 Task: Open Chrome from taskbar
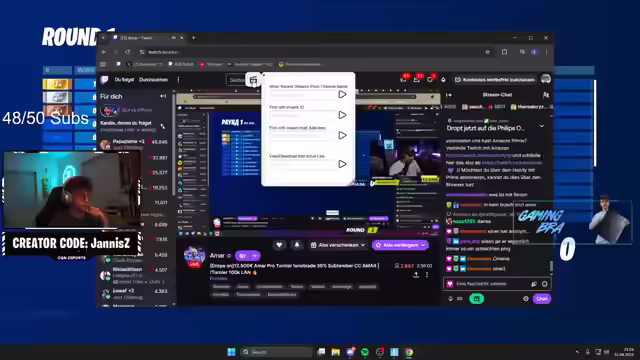tap(409, 352)
